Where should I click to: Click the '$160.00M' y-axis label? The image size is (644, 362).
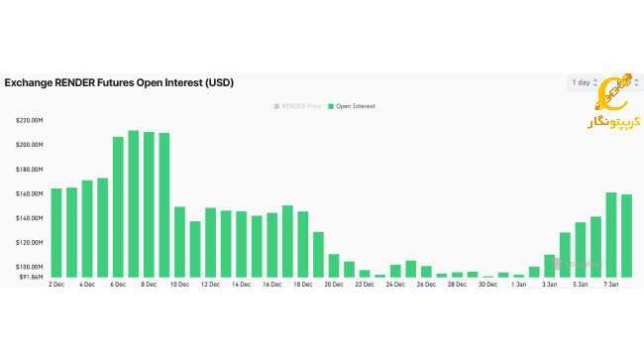[29, 193]
